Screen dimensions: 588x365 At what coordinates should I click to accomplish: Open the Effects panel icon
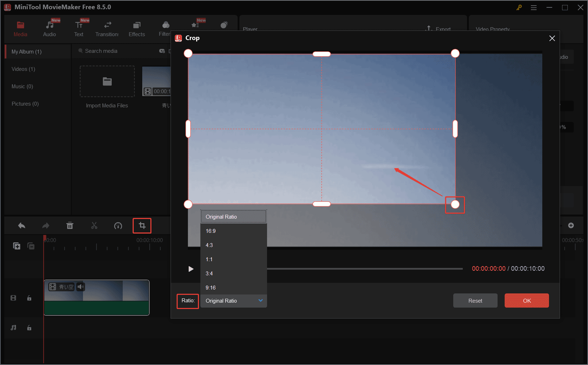137,28
